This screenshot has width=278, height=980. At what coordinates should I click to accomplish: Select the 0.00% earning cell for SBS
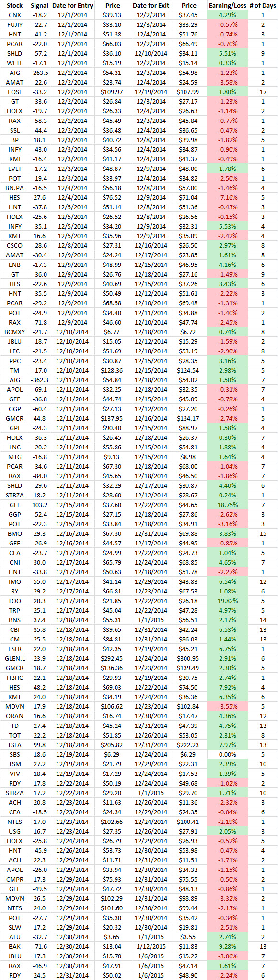[227, 754]
